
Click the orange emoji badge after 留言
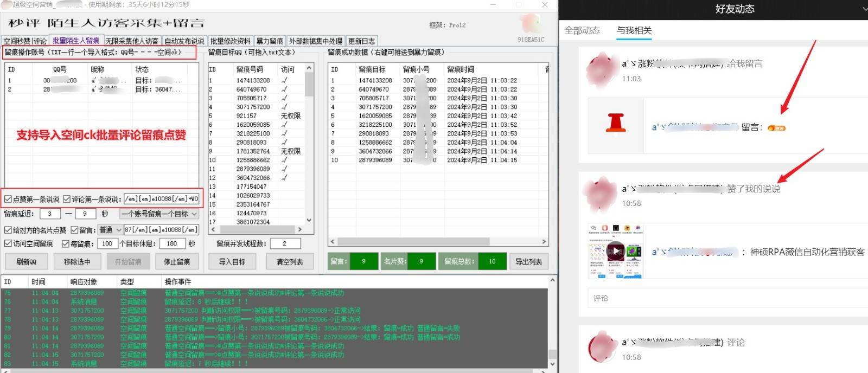[776, 128]
